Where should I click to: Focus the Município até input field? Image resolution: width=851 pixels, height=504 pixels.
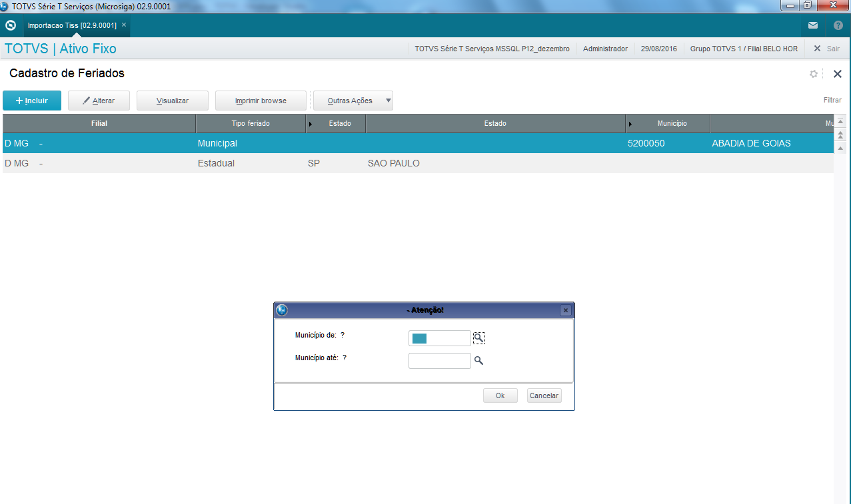[439, 361]
